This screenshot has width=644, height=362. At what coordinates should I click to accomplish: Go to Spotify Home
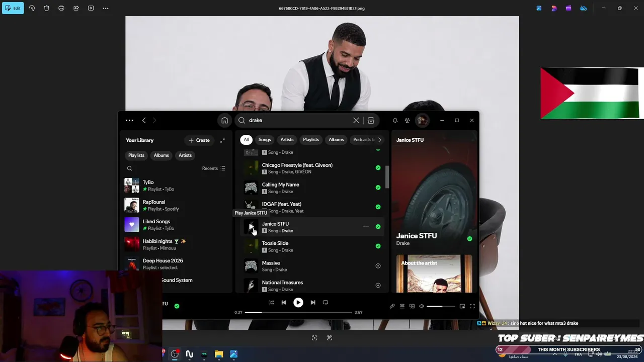pos(224,121)
